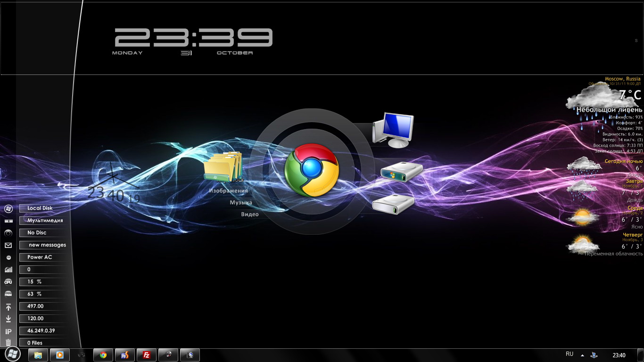This screenshot has height=362, width=644.
Task: Click the upload arrow icon in the sidebar
Action: 8,307
